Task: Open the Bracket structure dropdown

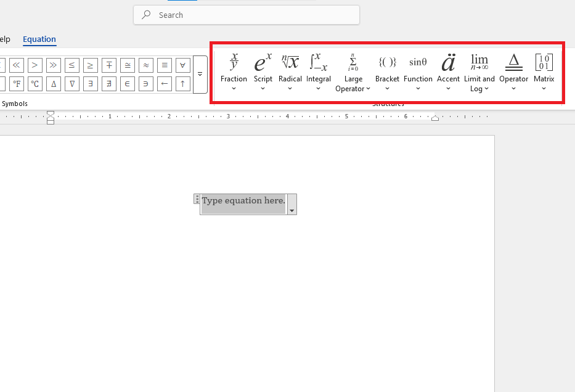Action: (x=387, y=72)
